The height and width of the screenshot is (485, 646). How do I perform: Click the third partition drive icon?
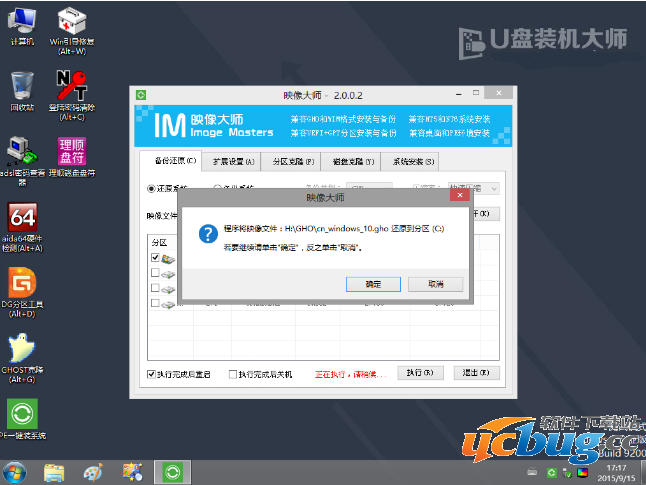pos(168,289)
